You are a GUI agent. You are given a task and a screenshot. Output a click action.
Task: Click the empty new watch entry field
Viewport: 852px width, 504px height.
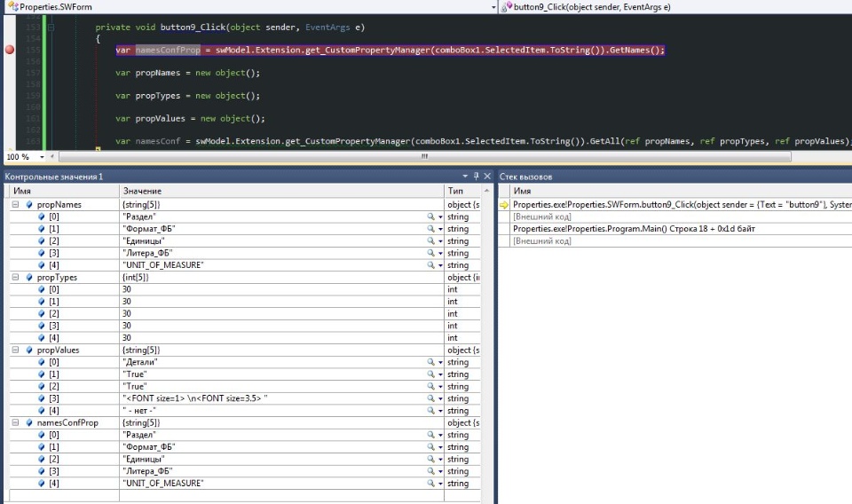[x=64, y=495]
